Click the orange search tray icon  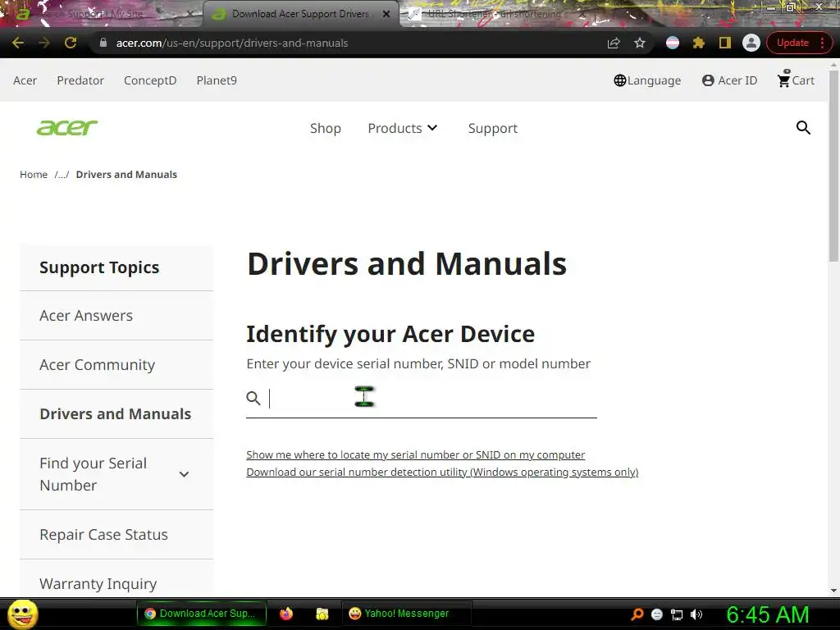tap(637, 614)
